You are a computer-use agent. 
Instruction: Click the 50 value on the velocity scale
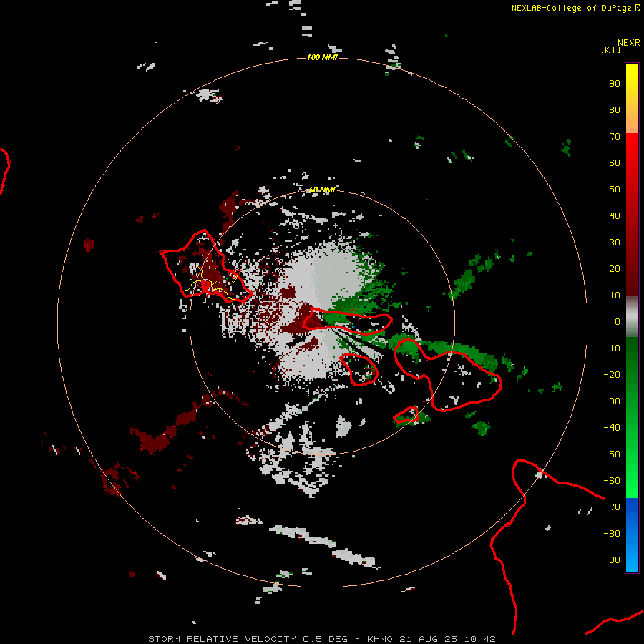click(615, 190)
